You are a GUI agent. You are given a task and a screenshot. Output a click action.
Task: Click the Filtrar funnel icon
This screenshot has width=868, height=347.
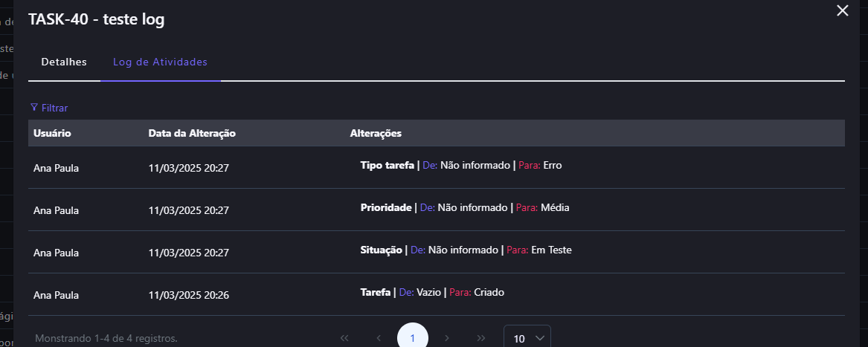click(x=34, y=108)
